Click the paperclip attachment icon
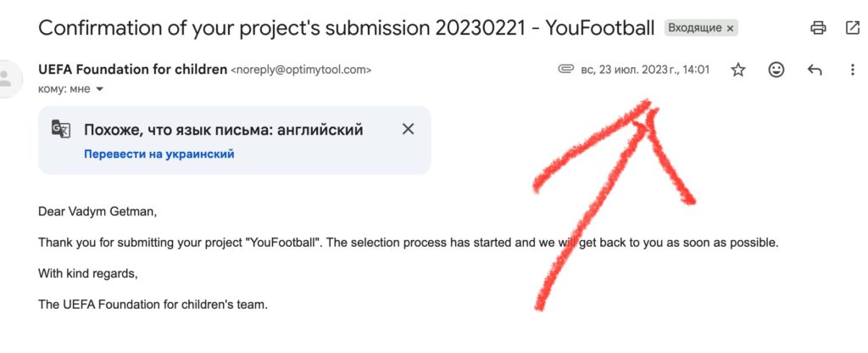Image resolution: width=868 pixels, height=353 pixels. click(565, 70)
